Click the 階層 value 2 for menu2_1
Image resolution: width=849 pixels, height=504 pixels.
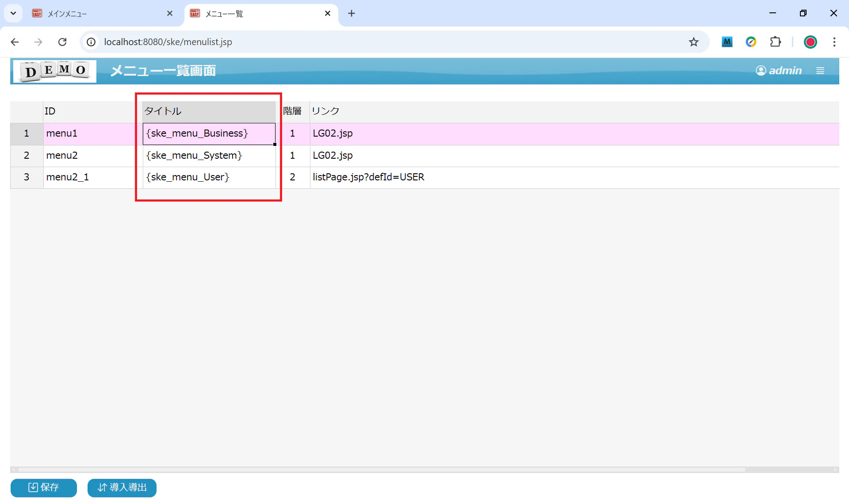click(292, 177)
